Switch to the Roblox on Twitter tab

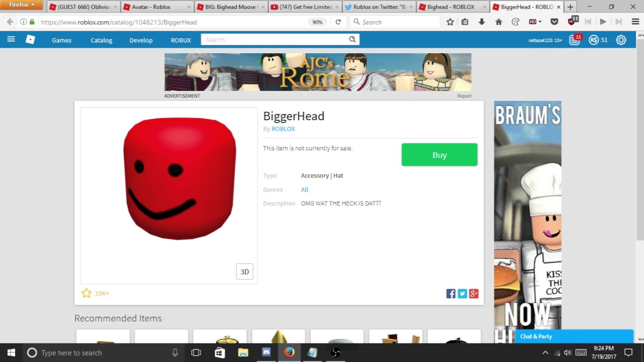click(x=378, y=7)
